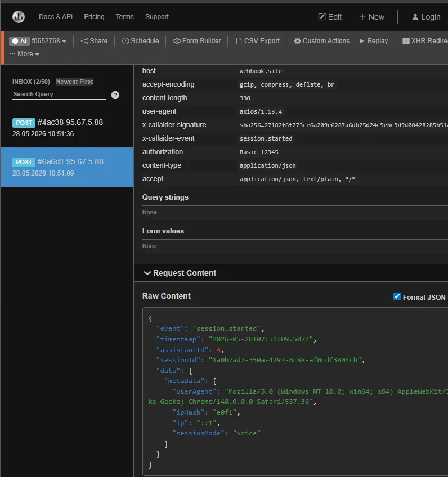Uncheck the Format JSON checkbox

397,296
